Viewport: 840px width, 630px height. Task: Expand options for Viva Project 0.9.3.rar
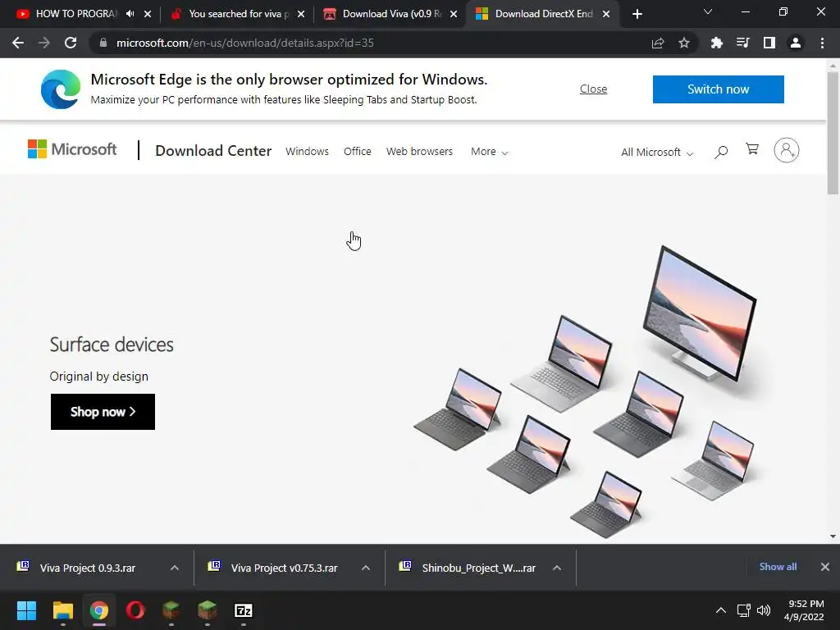tap(175, 568)
